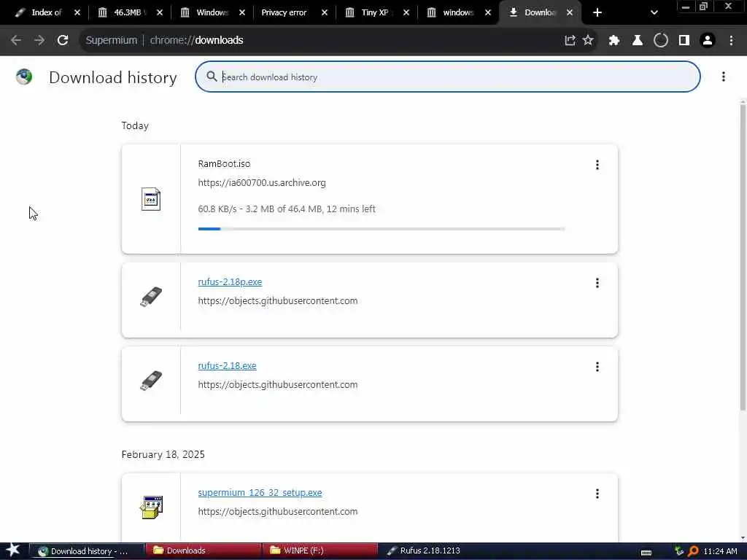Click the page vertical scrollbar
This screenshot has height=560, width=747.
[743, 257]
